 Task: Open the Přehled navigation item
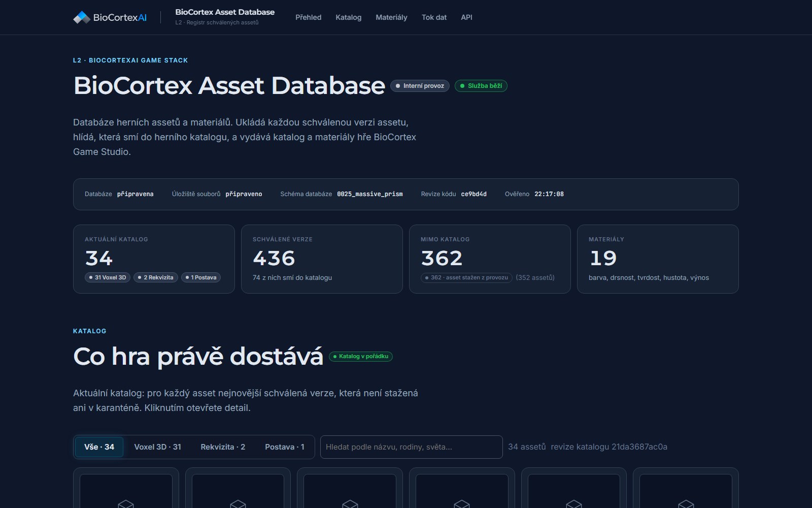[x=309, y=17]
